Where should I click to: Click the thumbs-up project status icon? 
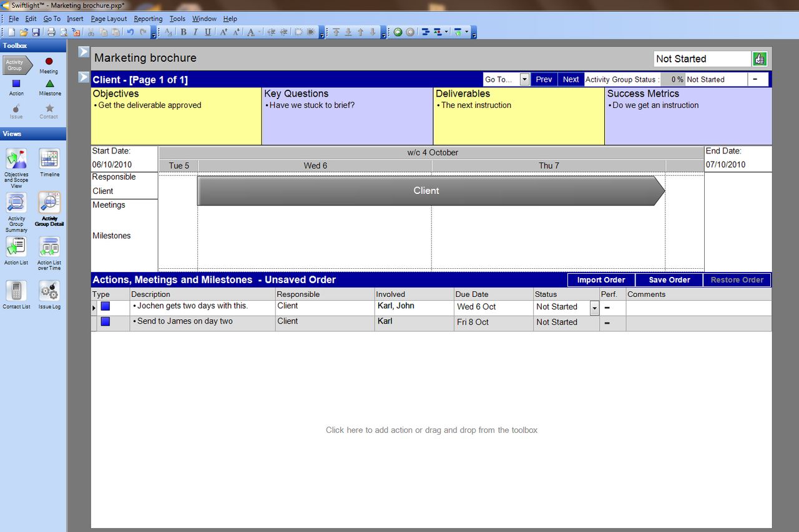coord(760,59)
